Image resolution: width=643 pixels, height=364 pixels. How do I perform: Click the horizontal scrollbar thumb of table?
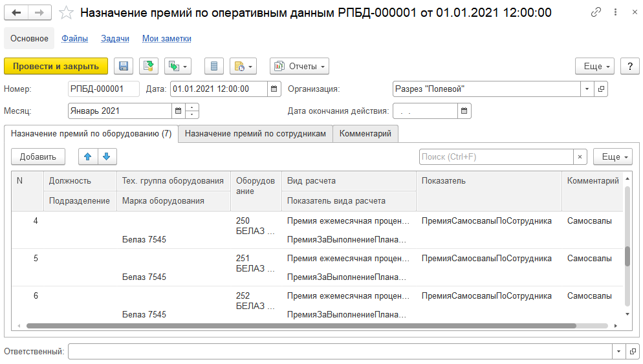(x=301, y=326)
